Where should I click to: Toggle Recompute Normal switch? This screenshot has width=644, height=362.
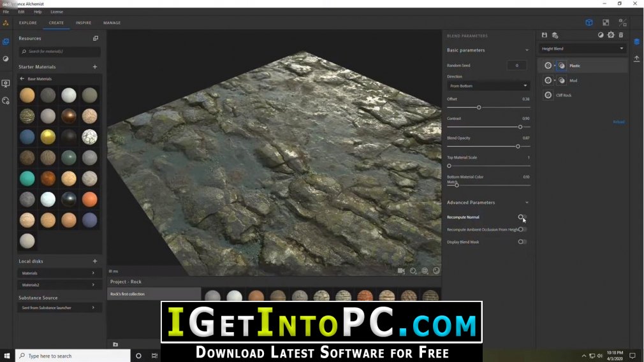(x=522, y=217)
